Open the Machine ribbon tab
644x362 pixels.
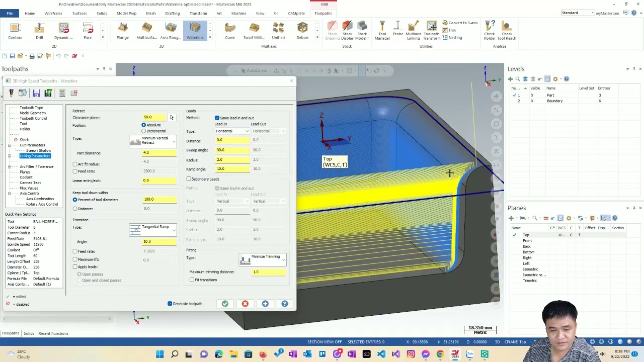pos(238,13)
